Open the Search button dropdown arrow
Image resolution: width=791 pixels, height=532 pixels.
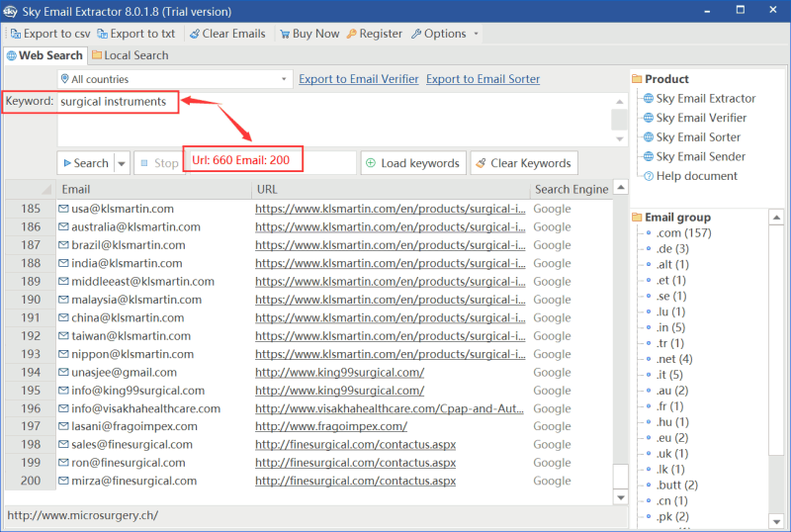pyautogui.click(x=122, y=163)
